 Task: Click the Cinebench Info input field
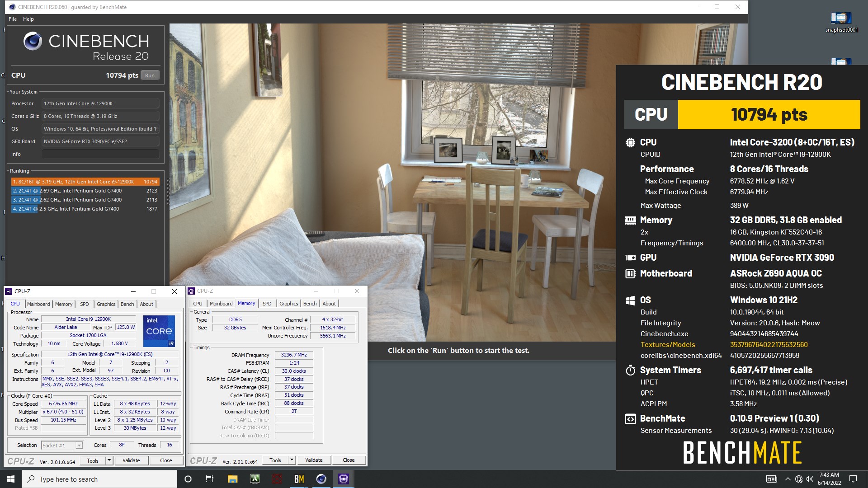point(100,154)
